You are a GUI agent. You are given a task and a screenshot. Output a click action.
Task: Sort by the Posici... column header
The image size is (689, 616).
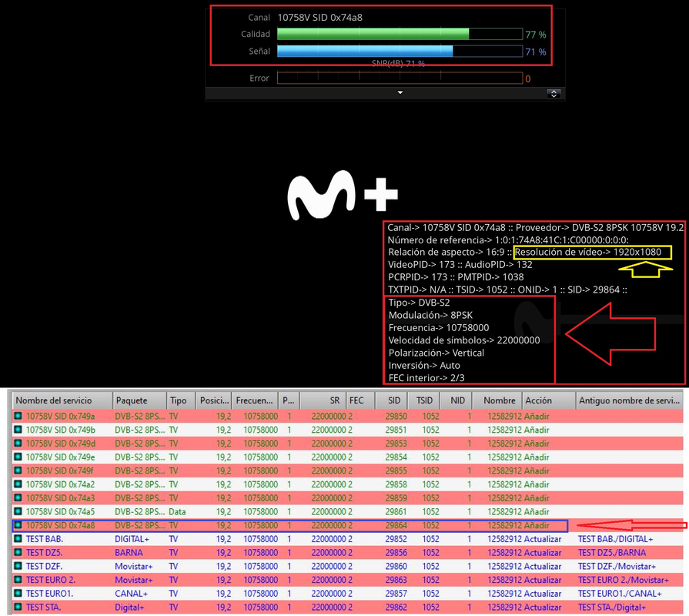[x=214, y=400]
